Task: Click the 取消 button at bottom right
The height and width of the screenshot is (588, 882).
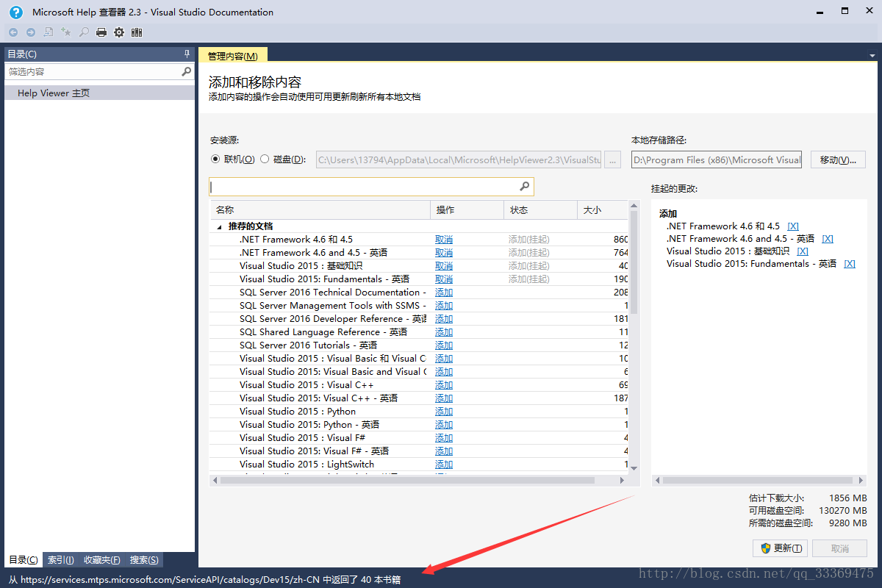Action: 840,548
